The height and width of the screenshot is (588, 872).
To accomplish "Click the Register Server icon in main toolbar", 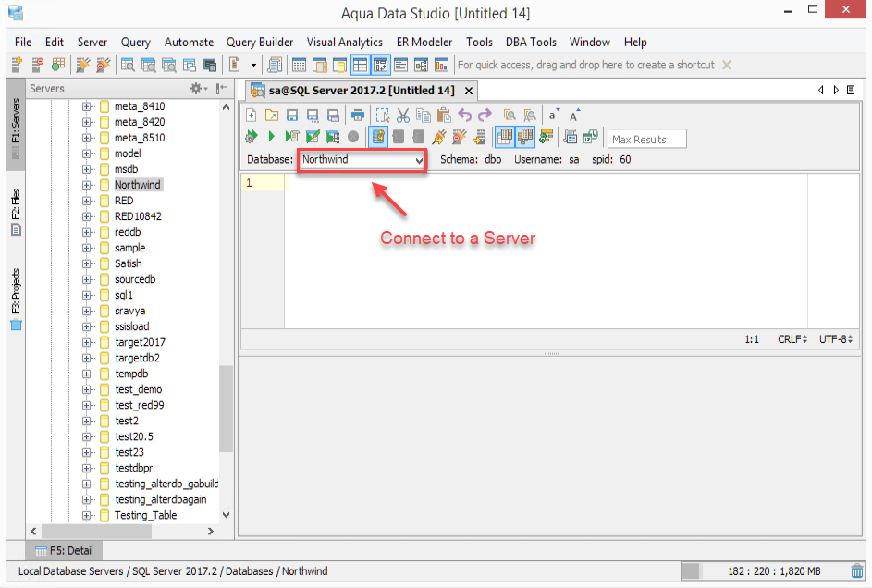I will [17, 65].
